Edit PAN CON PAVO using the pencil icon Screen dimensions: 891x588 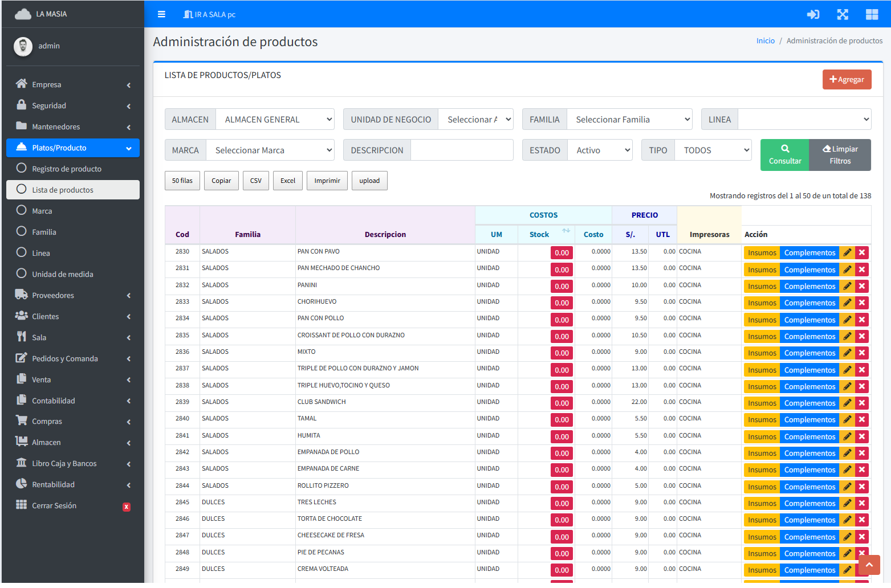(848, 252)
